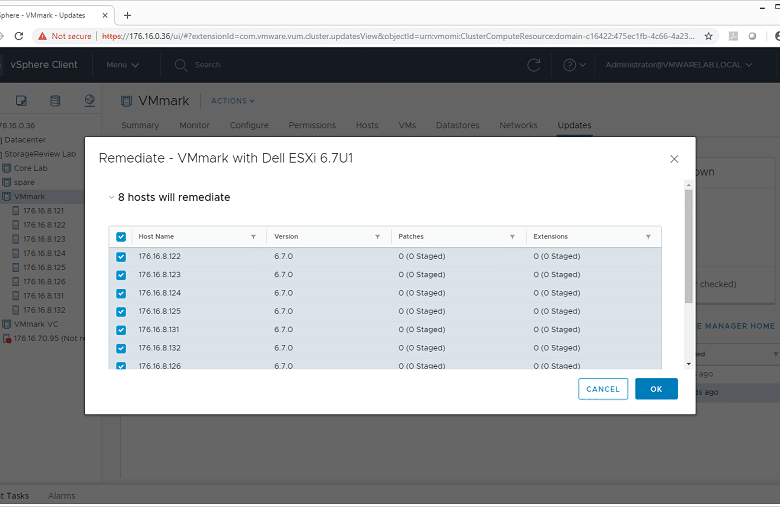The width and height of the screenshot is (780, 507).
Task: Click the search magnifier icon
Action: (x=181, y=65)
